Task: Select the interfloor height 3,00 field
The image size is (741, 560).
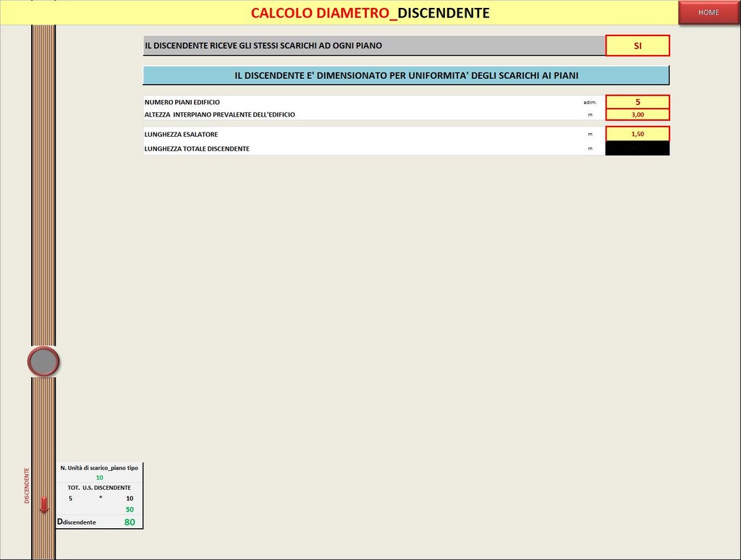Action: (638, 114)
